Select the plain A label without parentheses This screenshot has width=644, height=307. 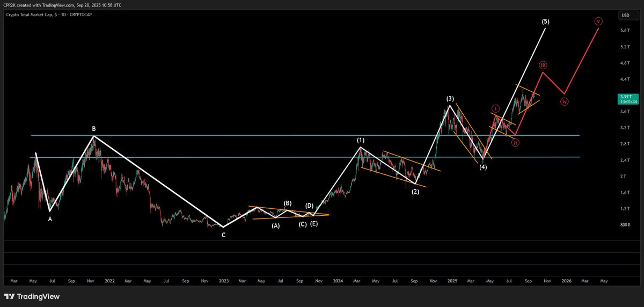pyautogui.click(x=50, y=219)
